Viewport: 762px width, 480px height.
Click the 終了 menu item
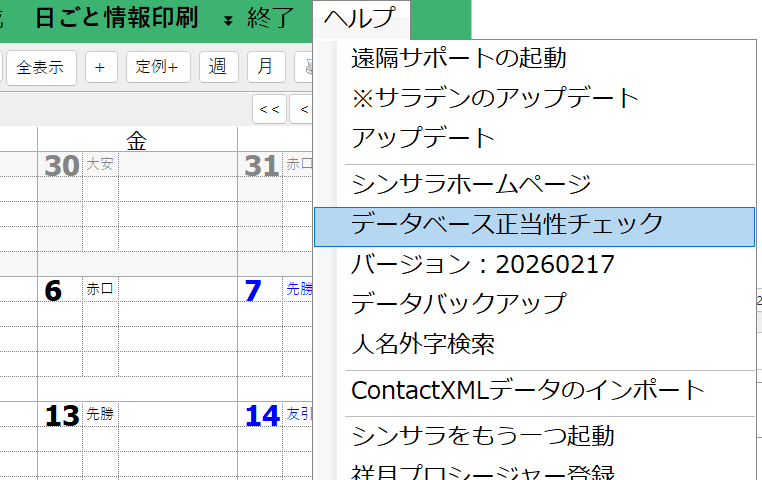click(x=271, y=18)
